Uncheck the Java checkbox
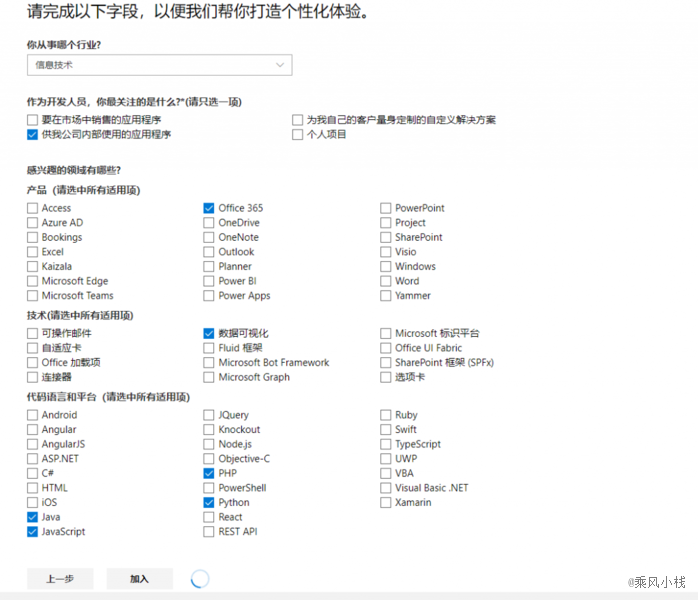 pos(32,517)
